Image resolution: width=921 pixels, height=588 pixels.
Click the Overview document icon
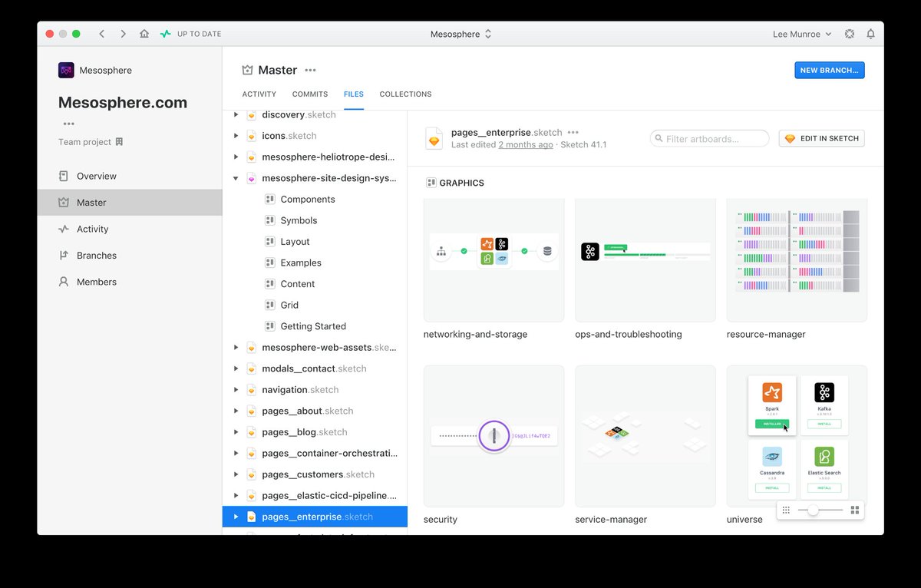tap(64, 176)
